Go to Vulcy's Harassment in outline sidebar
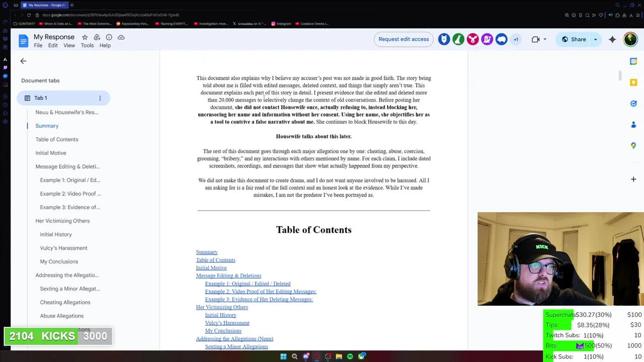The height and width of the screenshot is (362, 644). coord(63,248)
